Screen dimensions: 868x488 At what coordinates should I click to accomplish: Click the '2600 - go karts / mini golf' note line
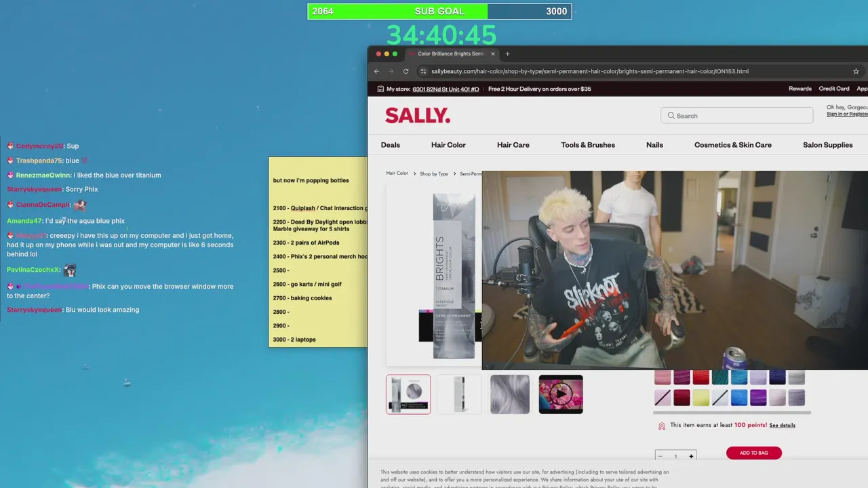click(307, 284)
